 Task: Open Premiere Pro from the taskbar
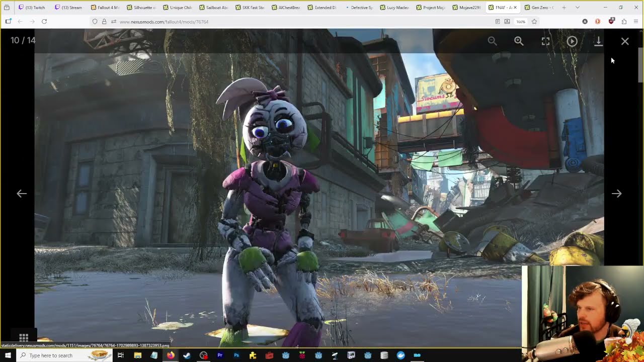tap(220, 355)
